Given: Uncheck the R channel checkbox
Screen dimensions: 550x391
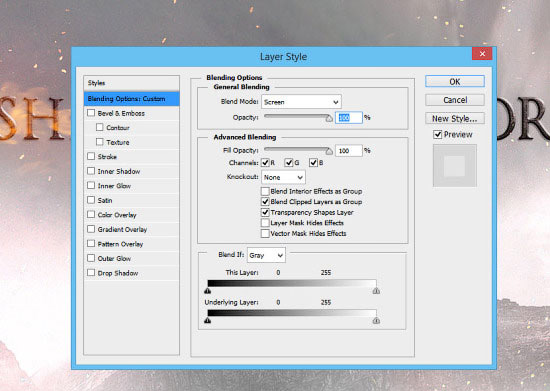Looking at the screenshot, I should tap(265, 162).
